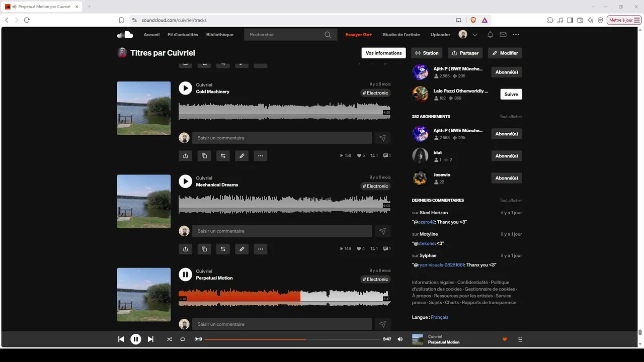Click the search magnifier icon

click(x=328, y=35)
